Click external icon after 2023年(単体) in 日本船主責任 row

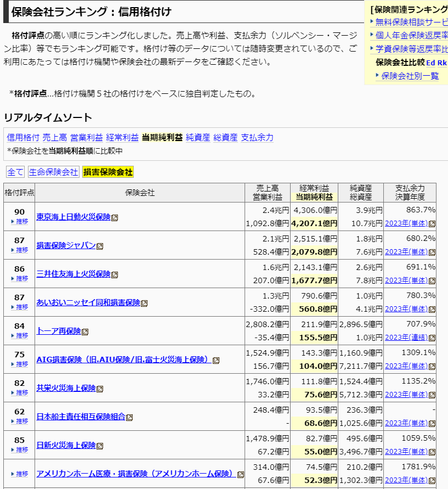point(432,424)
